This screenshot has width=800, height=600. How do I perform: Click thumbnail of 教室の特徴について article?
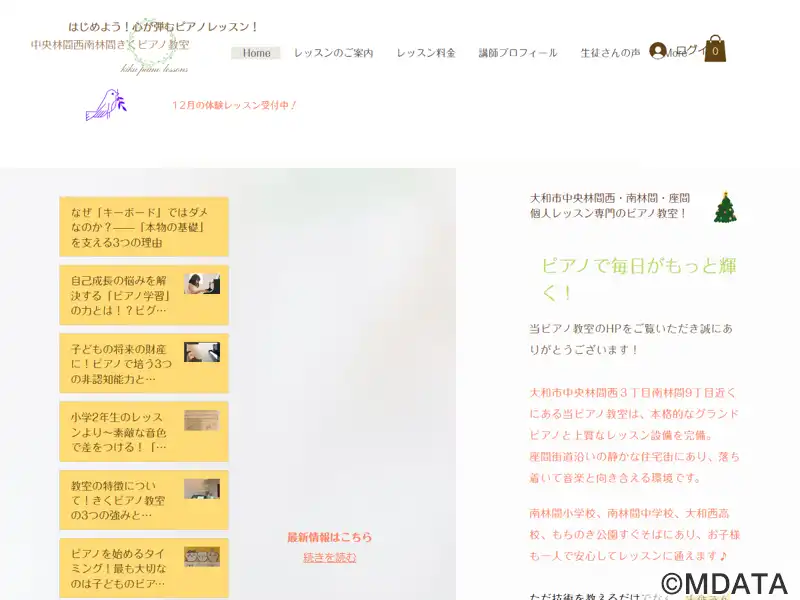point(201,489)
